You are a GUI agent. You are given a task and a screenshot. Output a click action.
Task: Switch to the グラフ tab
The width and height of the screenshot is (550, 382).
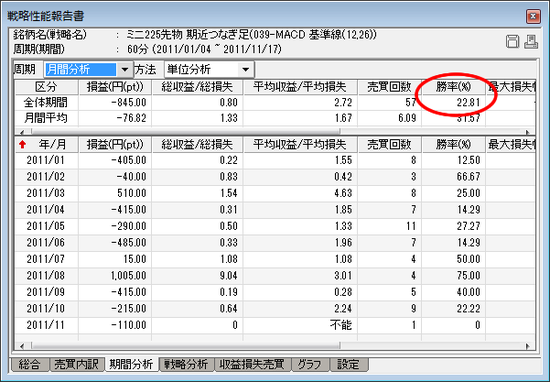pos(310,364)
